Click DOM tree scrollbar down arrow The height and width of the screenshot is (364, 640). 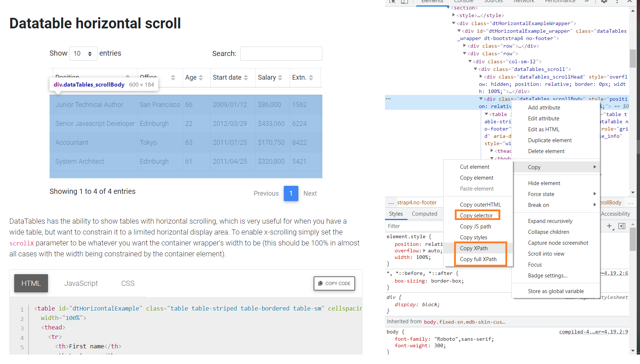click(633, 193)
